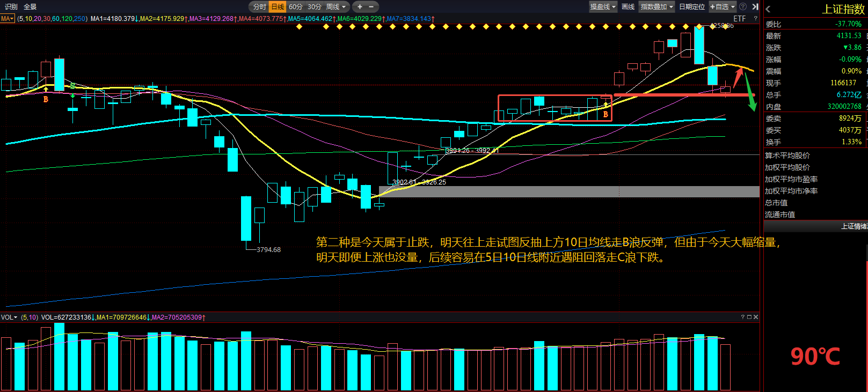The height and width of the screenshot is (392, 868).
Task: Open the 全景 panorama view
Action: tap(30, 6)
